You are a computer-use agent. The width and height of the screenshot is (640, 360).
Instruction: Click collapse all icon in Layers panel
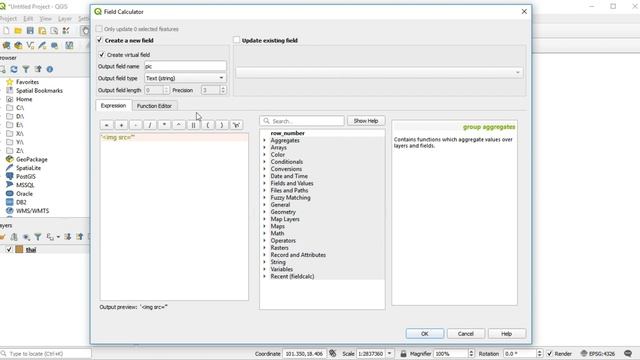[x=79, y=237]
